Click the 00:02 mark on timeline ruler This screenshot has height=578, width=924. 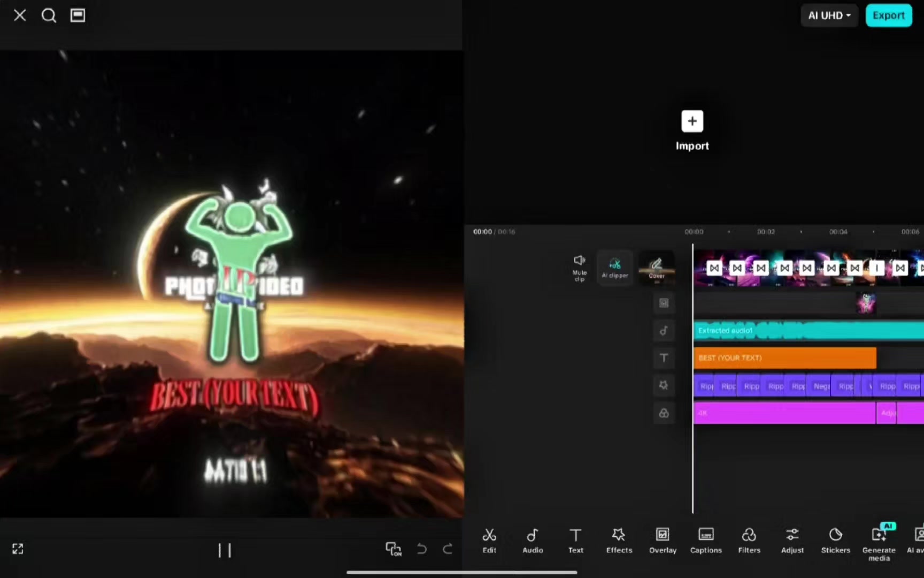point(766,232)
